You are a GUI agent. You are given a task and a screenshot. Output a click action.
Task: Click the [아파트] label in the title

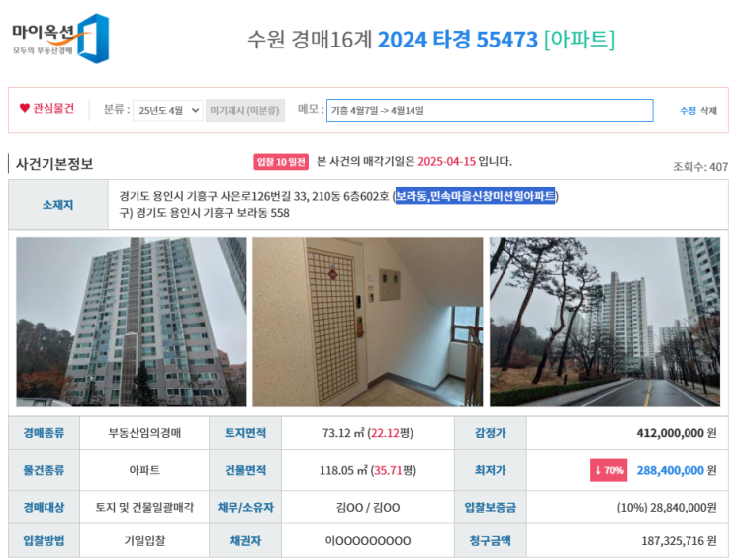coord(580,40)
